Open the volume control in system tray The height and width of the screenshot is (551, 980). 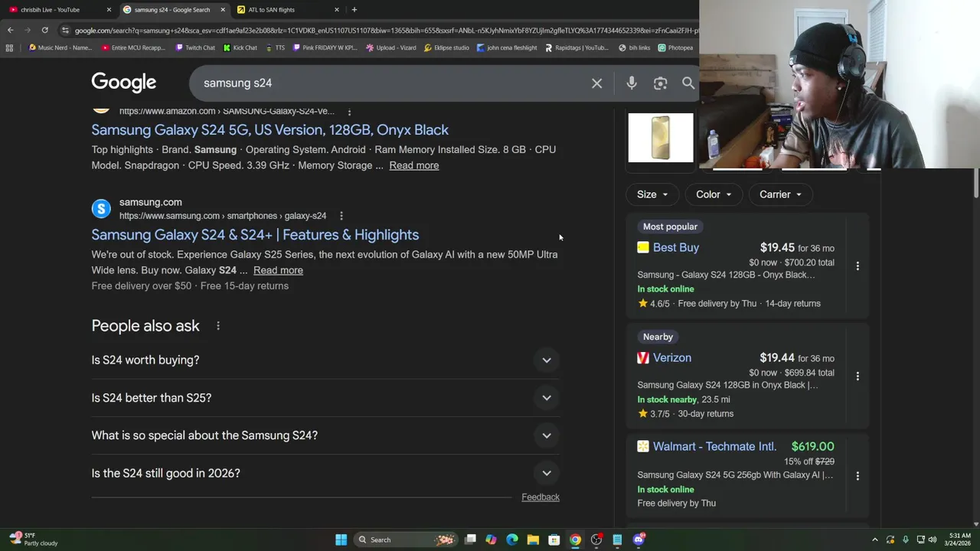933,540
